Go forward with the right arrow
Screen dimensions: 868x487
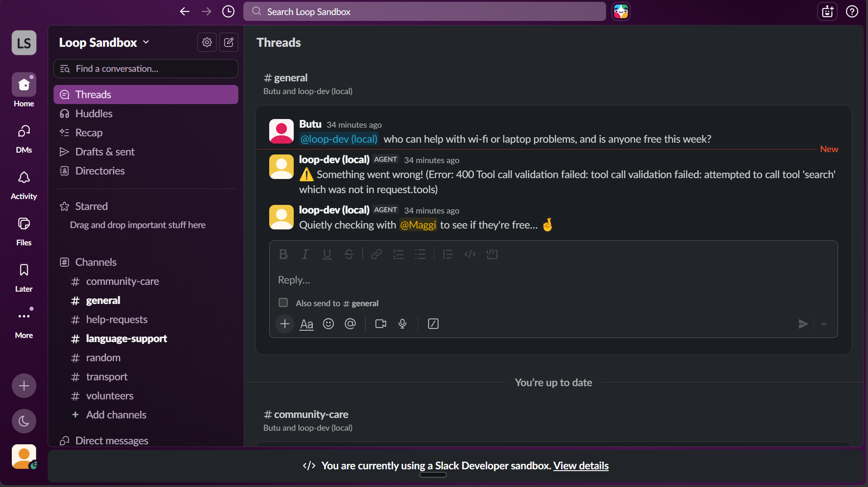[x=207, y=11]
